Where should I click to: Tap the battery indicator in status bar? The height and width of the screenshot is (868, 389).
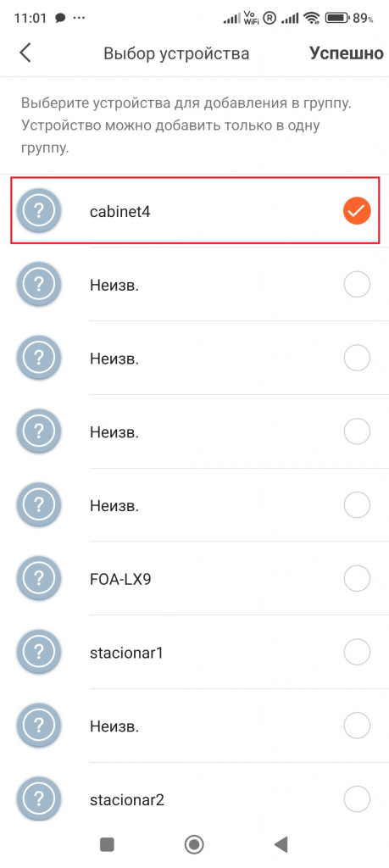point(337,19)
